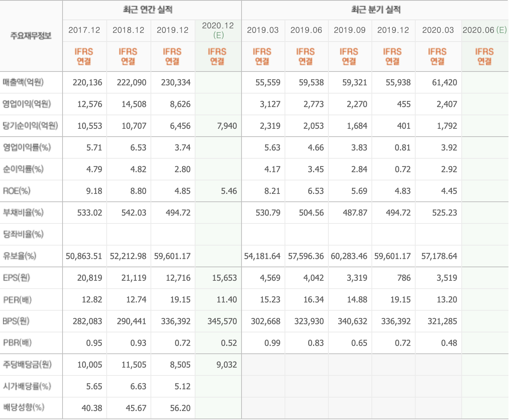Select the BPS(원) row label
The height and width of the screenshot is (420, 510).
coord(16,321)
